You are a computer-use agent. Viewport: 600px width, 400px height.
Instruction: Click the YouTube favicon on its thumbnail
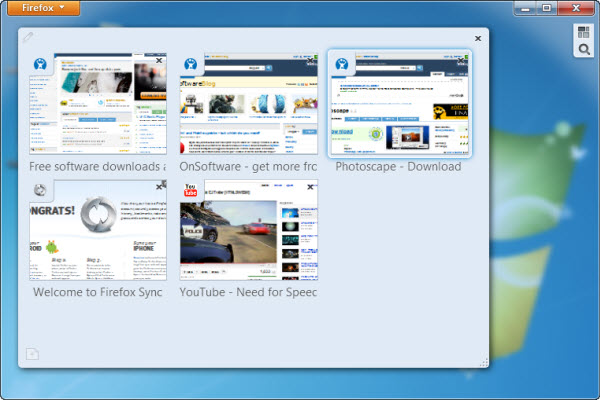click(x=190, y=190)
